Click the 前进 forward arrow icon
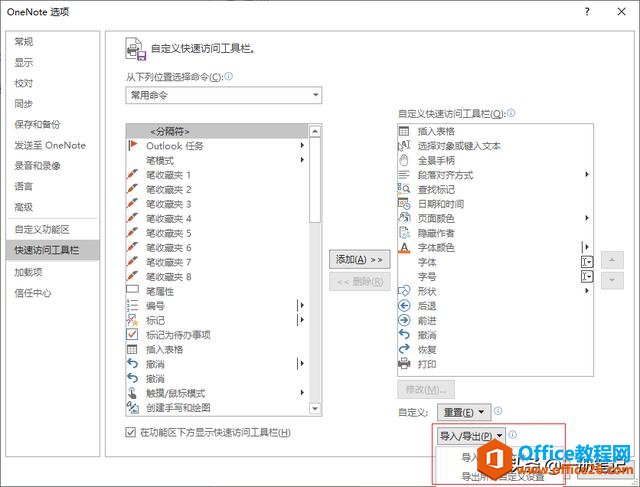 pyautogui.click(x=404, y=320)
